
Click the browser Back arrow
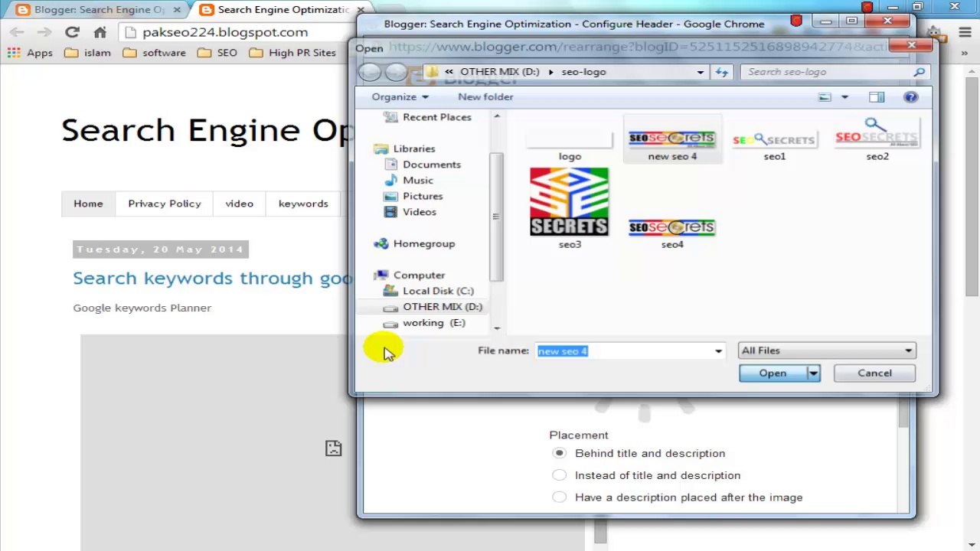(17, 32)
